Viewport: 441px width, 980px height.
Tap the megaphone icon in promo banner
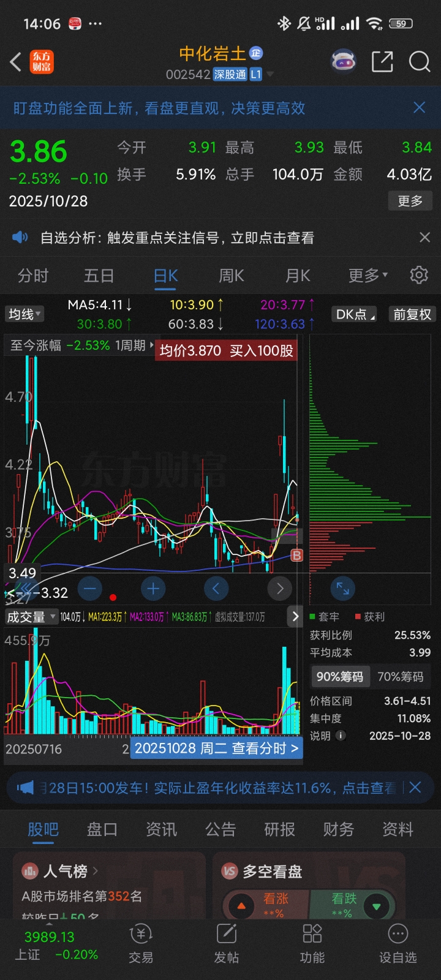click(x=25, y=788)
